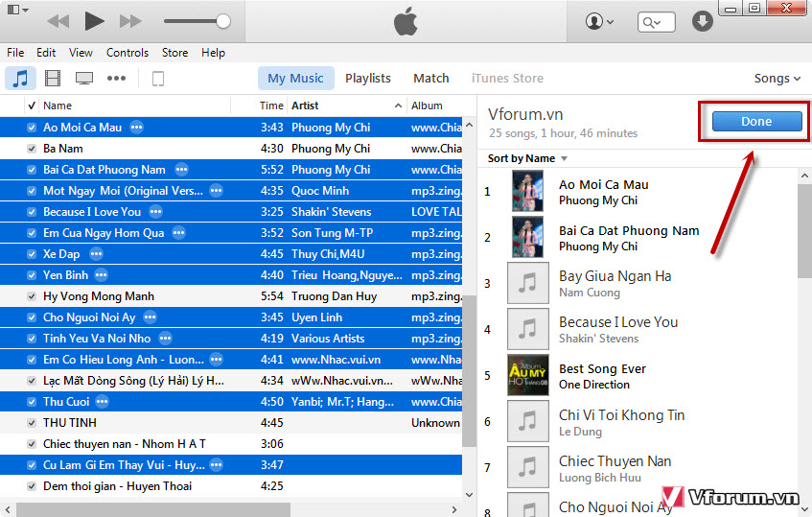Sort by the Artist column header

346,106
